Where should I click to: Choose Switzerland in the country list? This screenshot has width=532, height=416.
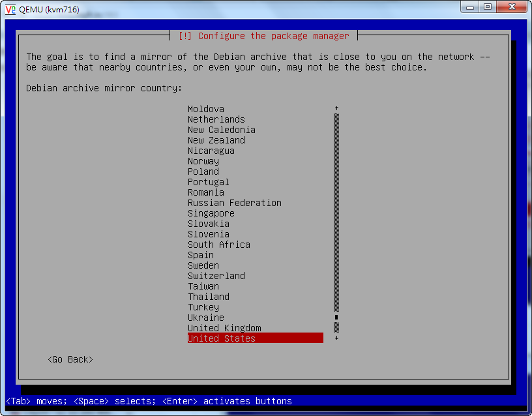pyautogui.click(x=216, y=276)
